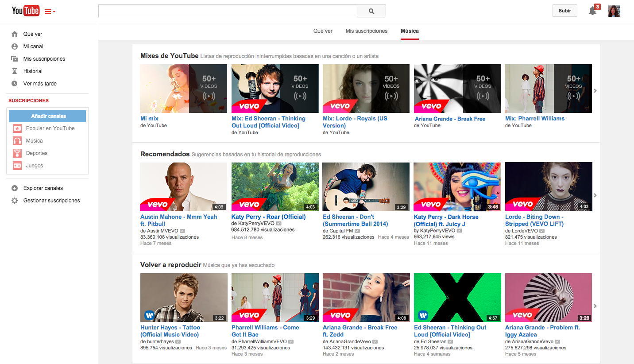Viewport: 634px width, 364px height.
Task: Click the Mis suscripciones sidebar icon
Action: [x=15, y=59]
